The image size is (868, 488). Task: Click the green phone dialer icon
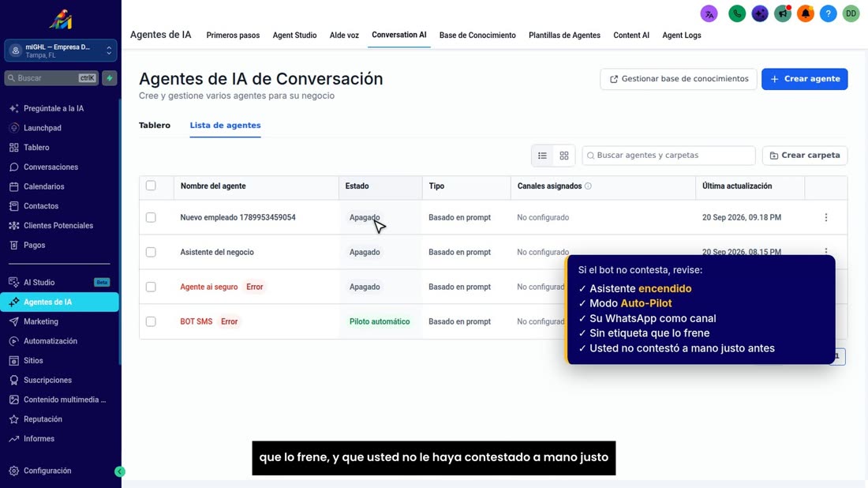point(737,14)
